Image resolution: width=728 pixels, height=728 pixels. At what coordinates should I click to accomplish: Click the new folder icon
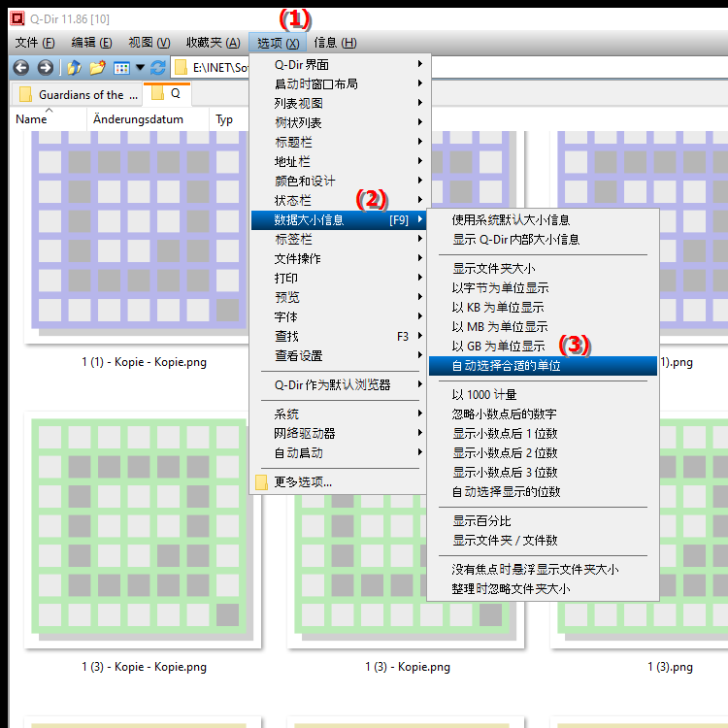coord(97,68)
